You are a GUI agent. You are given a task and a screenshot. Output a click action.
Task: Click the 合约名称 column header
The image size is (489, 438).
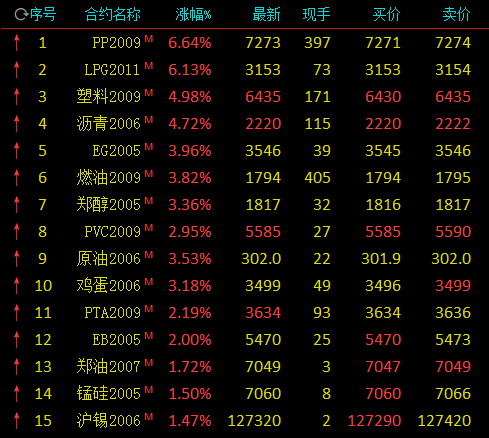(x=113, y=15)
